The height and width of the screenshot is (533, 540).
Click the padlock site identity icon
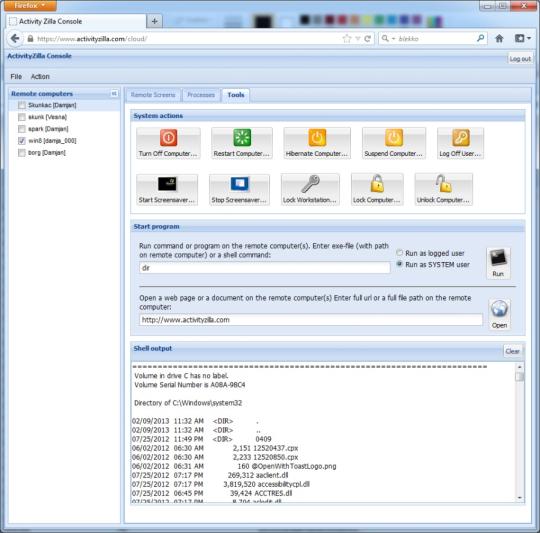point(30,39)
